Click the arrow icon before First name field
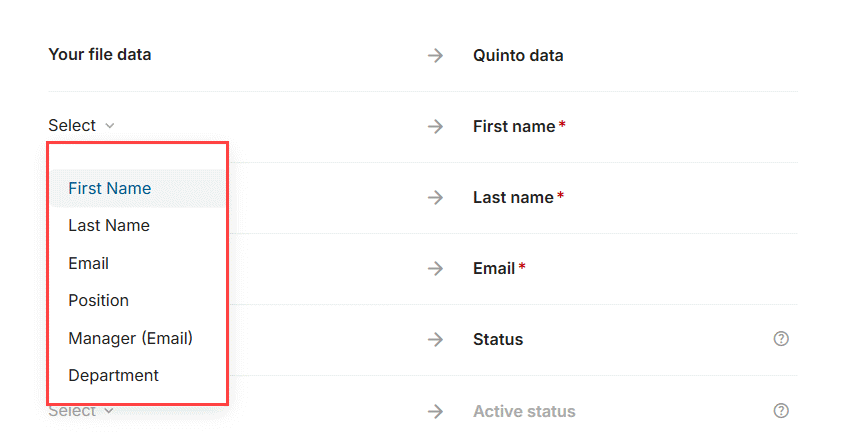The image size is (855, 439). pos(435,126)
